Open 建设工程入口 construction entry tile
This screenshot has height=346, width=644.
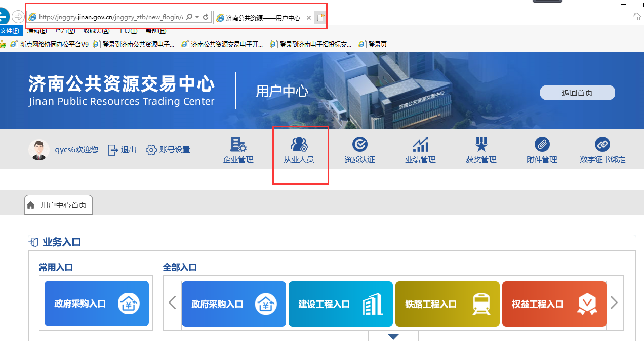click(x=340, y=304)
